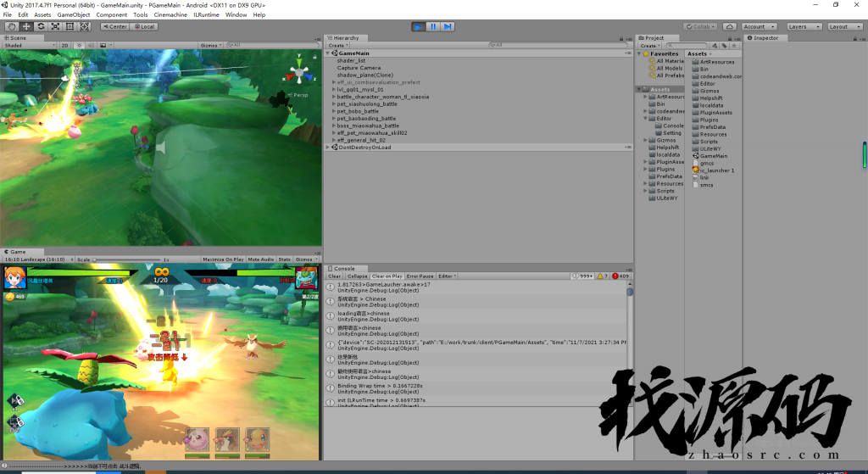Image resolution: width=868 pixels, height=474 pixels.
Task: Select the Move tool in the toolbar
Action: [26, 26]
